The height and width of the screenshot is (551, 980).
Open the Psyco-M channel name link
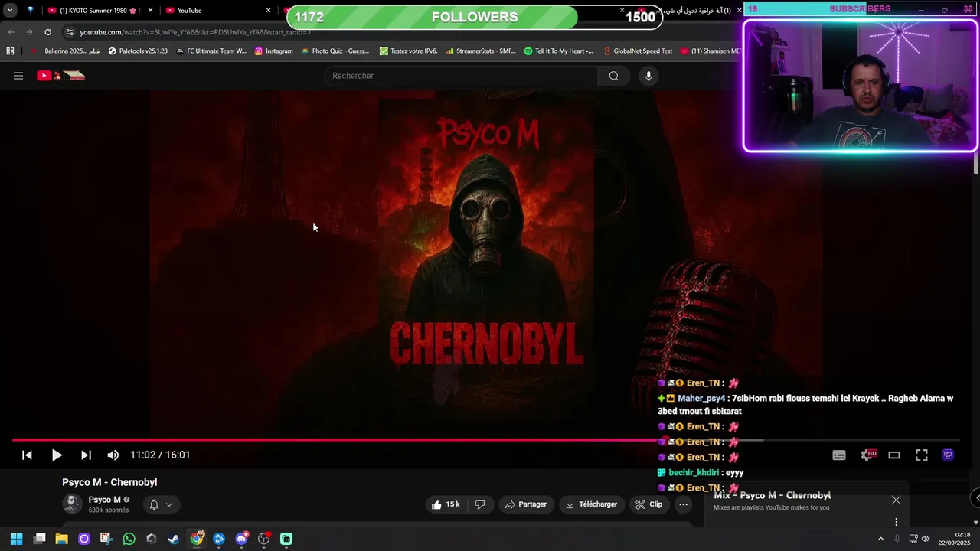[104, 500]
